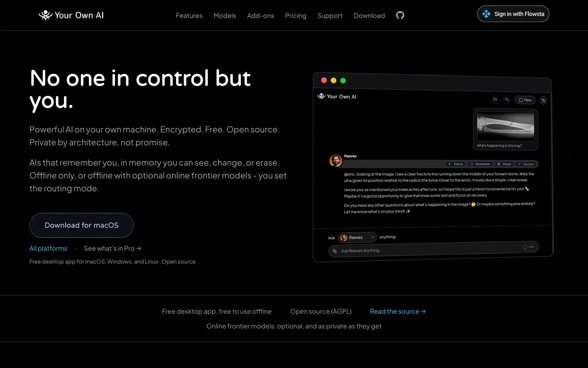Click the '@eric, looking at the image' reply paragraph
The width and height of the screenshot is (588, 368).
(x=439, y=177)
